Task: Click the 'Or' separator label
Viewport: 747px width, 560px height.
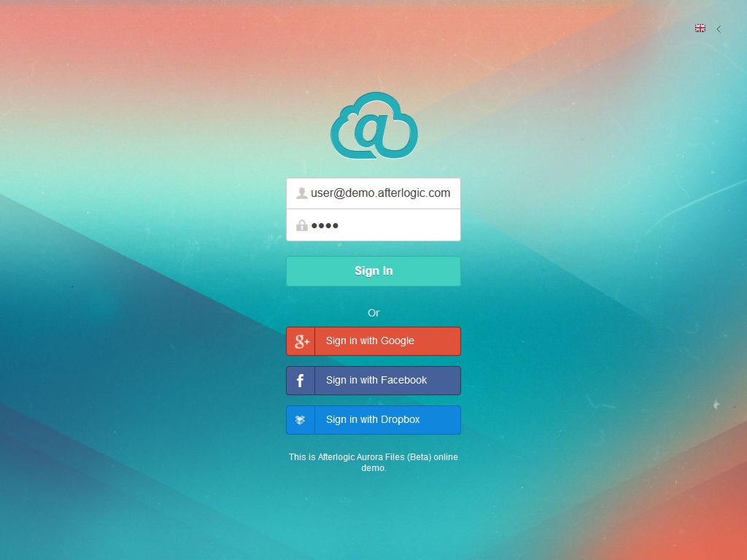Action: (373, 312)
